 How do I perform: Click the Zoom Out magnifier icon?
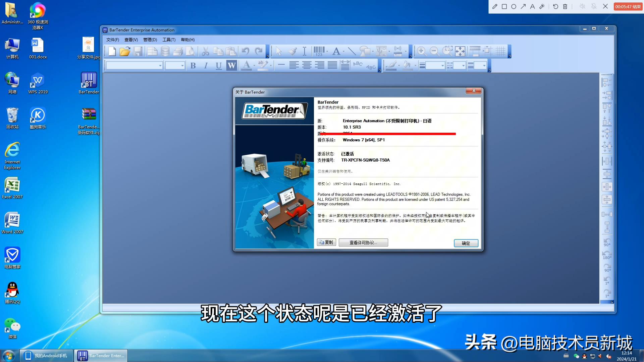[x=434, y=51]
